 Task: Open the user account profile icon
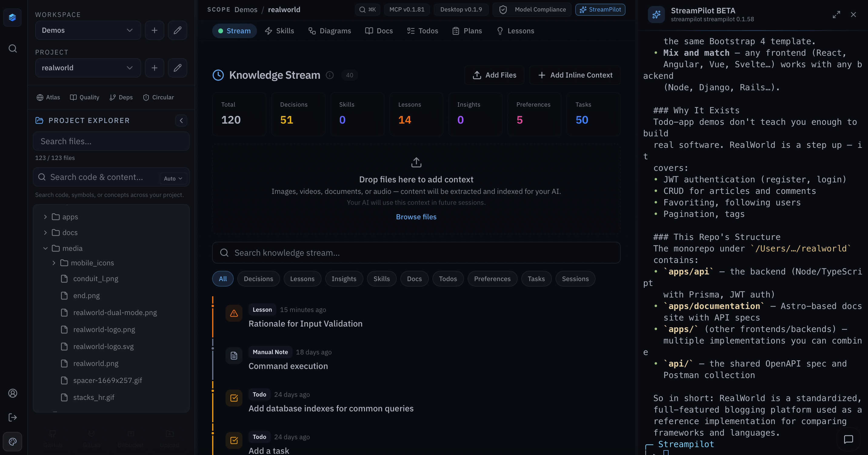pos(12,393)
